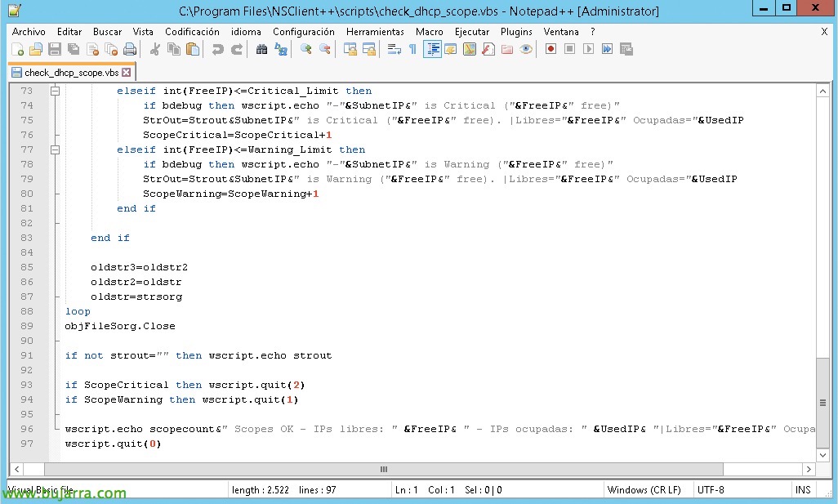Open the Plugins menu
The height and width of the screenshot is (504, 838).
point(516,32)
